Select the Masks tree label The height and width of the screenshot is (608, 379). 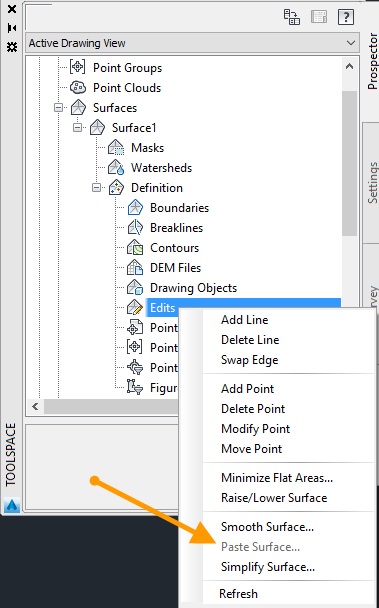coord(147,148)
